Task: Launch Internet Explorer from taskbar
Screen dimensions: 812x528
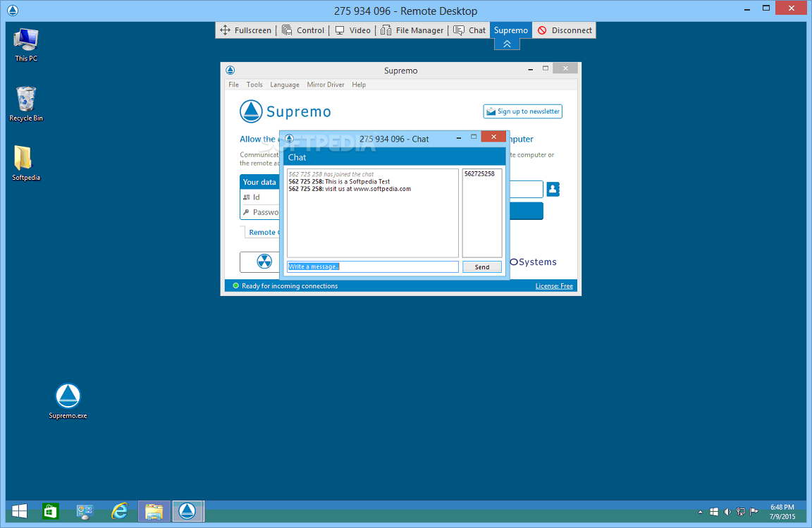Action: click(x=120, y=511)
